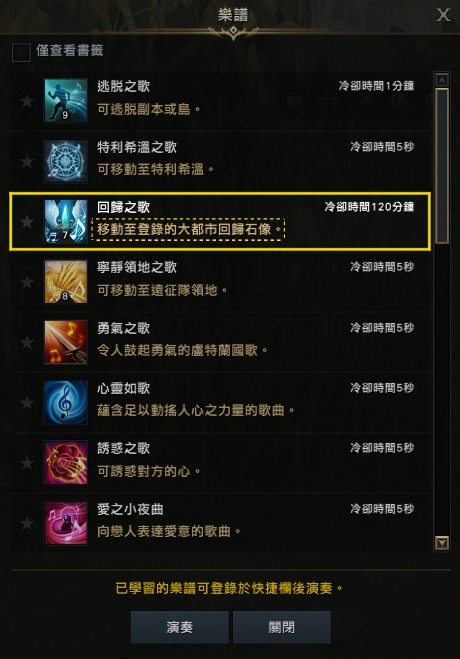The image size is (460, 659).
Task: Toggle the bookmark star for 勇氣之歌
Action: [27, 342]
